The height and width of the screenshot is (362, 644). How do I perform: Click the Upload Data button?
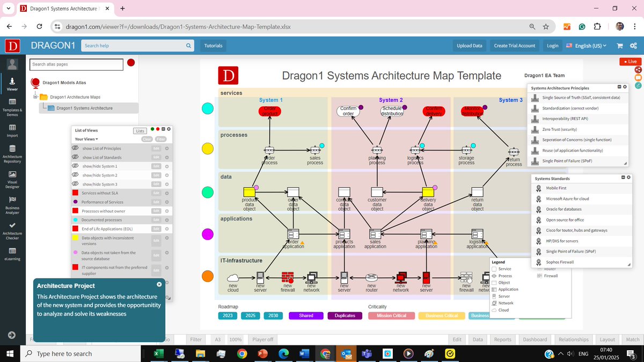click(x=469, y=46)
